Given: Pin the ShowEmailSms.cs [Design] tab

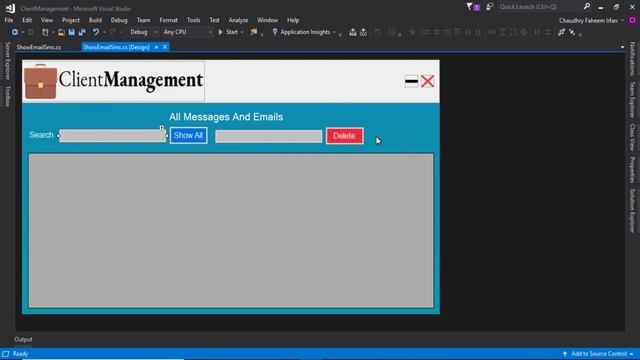Looking at the screenshot, I should click(156, 47).
